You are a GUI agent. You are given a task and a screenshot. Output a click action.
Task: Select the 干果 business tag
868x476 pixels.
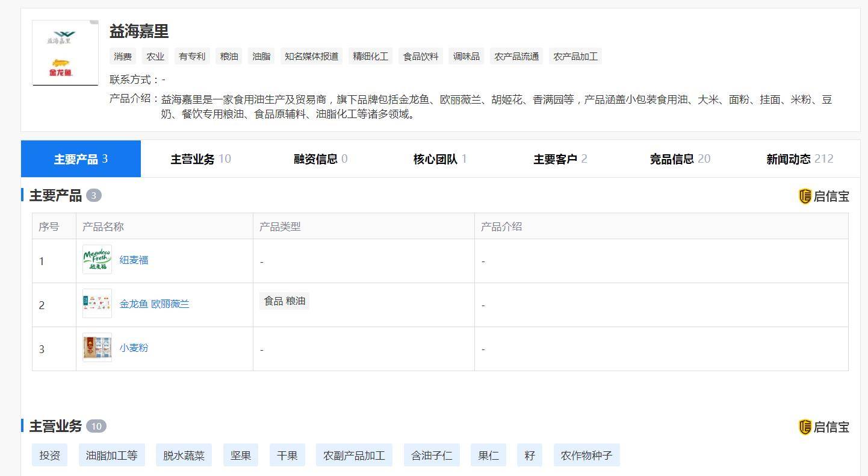click(287, 456)
